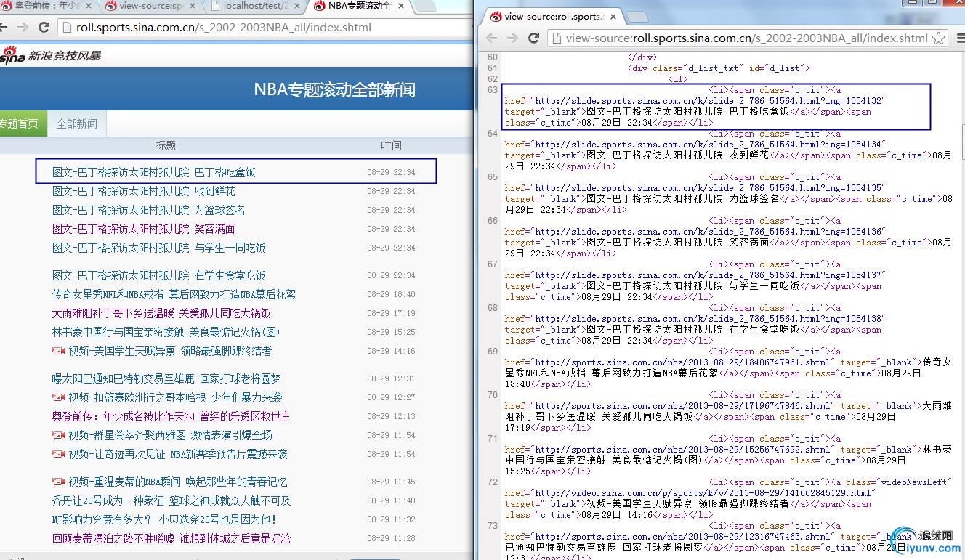Open video link 群星荟萃齐聚西雅图
This screenshot has height=560, width=965.
pos(171,435)
